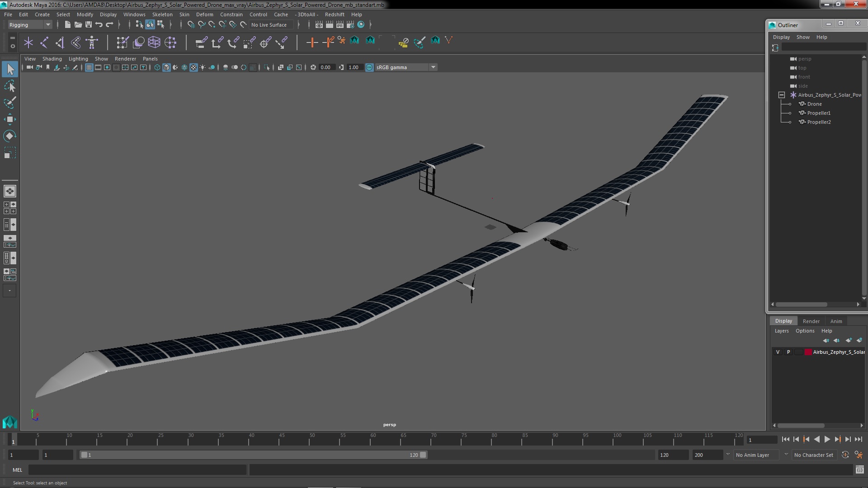Select the arrow Select tool in toolbox

point(10,69)
